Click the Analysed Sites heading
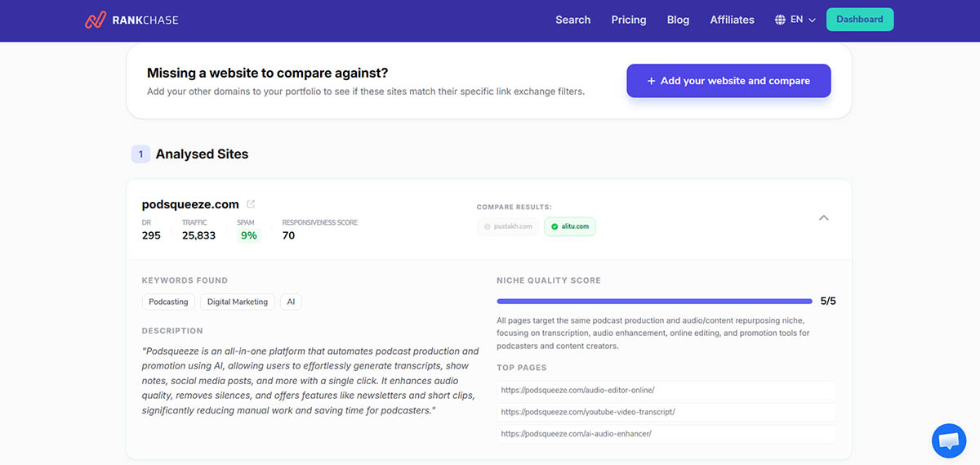980x465 pixels. [x=202, y=154]
